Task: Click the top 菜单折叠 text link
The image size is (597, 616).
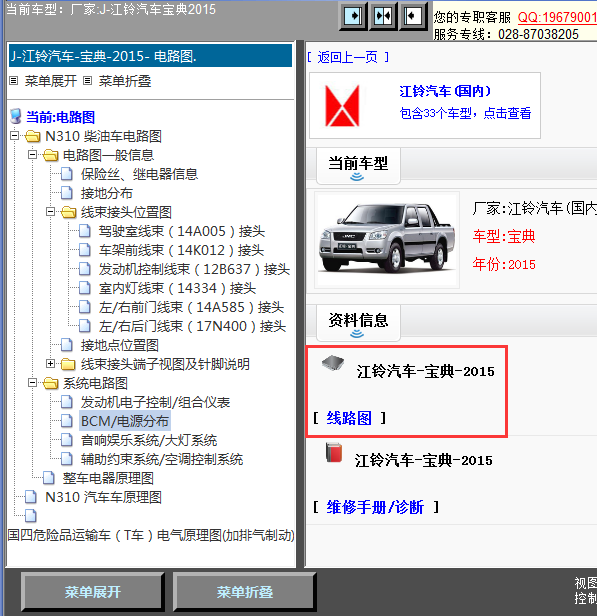Action: tap(125, 81)
